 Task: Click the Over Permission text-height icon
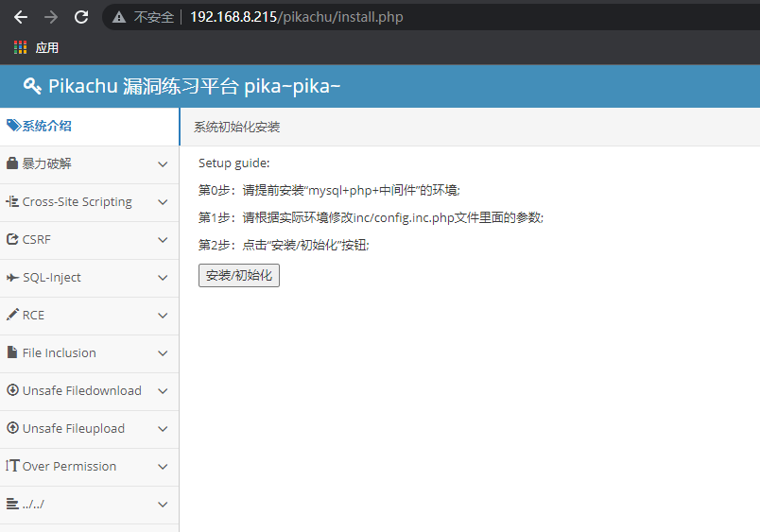12,466
